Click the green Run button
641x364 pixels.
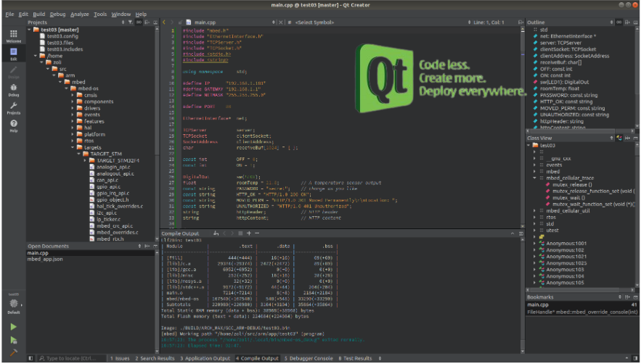pos(14,327)
